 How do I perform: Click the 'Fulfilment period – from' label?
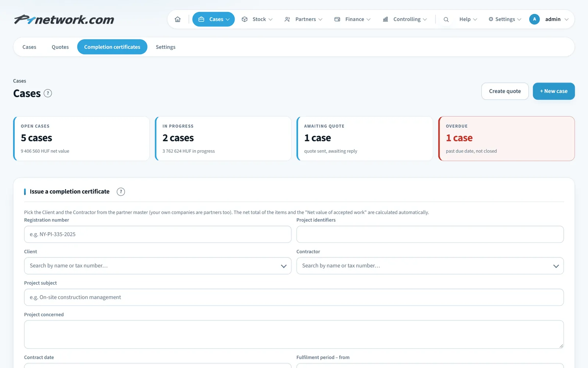[x=323, y=357]
